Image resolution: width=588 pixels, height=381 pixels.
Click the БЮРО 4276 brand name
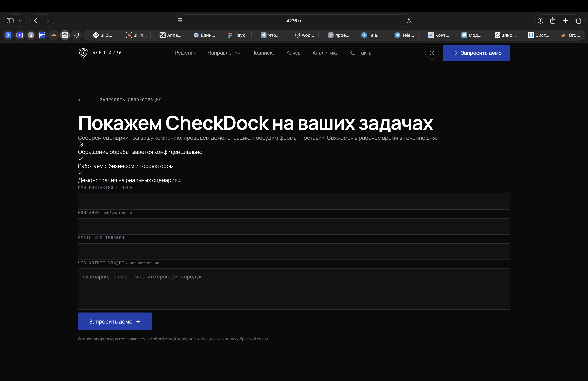click(107, 53)
